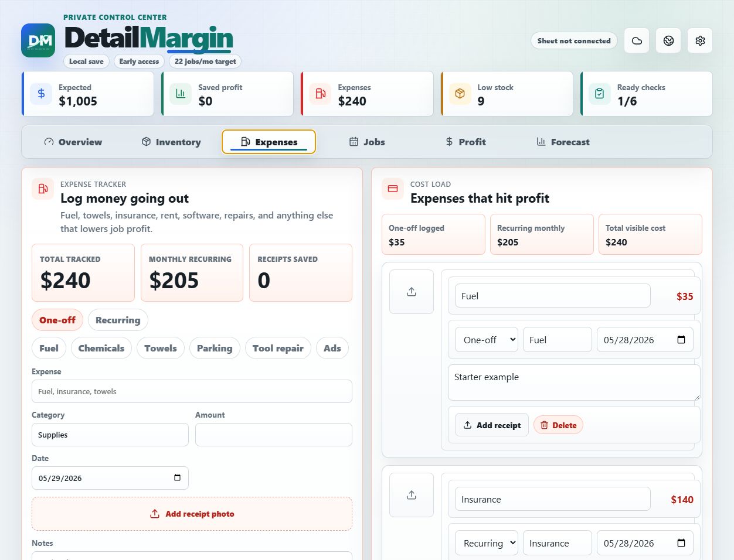Click the card icon beside Expenses that hit profit
Screen dimensions: 734x560
[x=393, y=189]
